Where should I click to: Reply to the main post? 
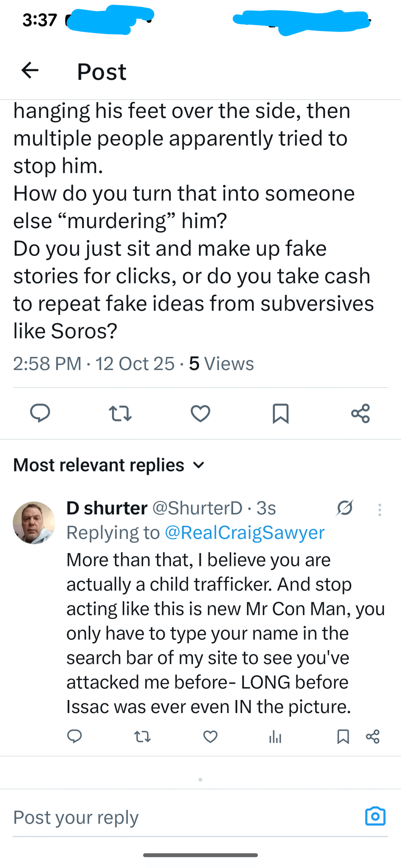pyautogui.click(x=40, y=413)
